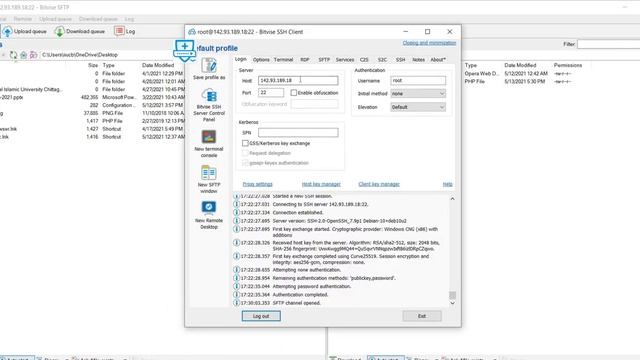
Task: Click log scrollbar up arrow
Action: [452, 199]
